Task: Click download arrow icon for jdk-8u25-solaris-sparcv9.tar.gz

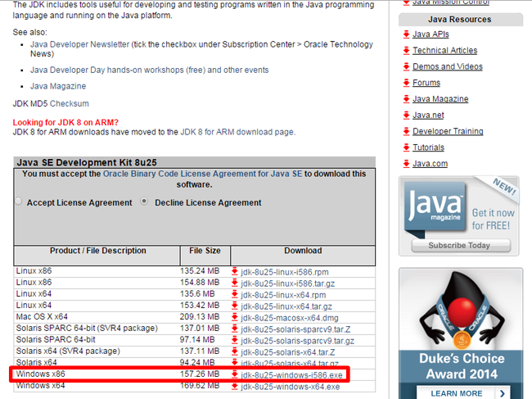Action: click(234, 341)
